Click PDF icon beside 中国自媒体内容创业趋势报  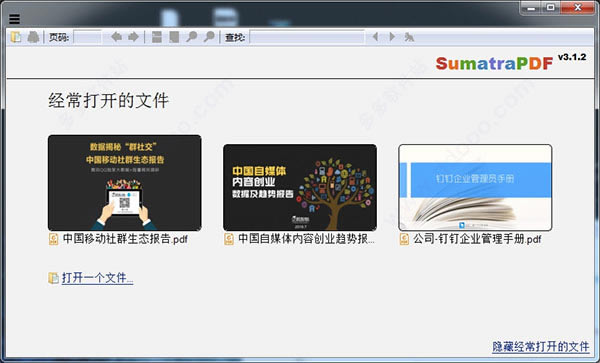point(229,239)
